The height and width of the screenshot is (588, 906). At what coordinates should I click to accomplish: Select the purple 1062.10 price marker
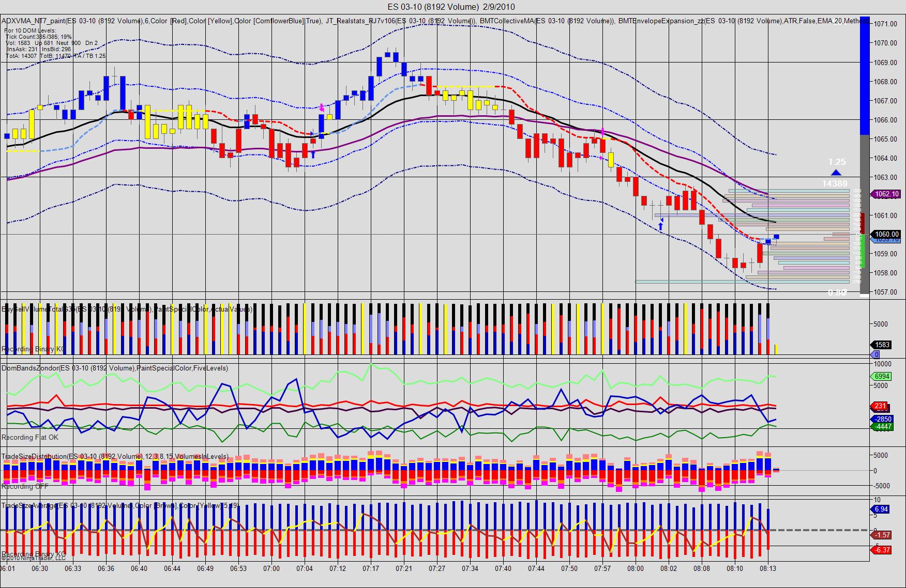coord(886,194)
